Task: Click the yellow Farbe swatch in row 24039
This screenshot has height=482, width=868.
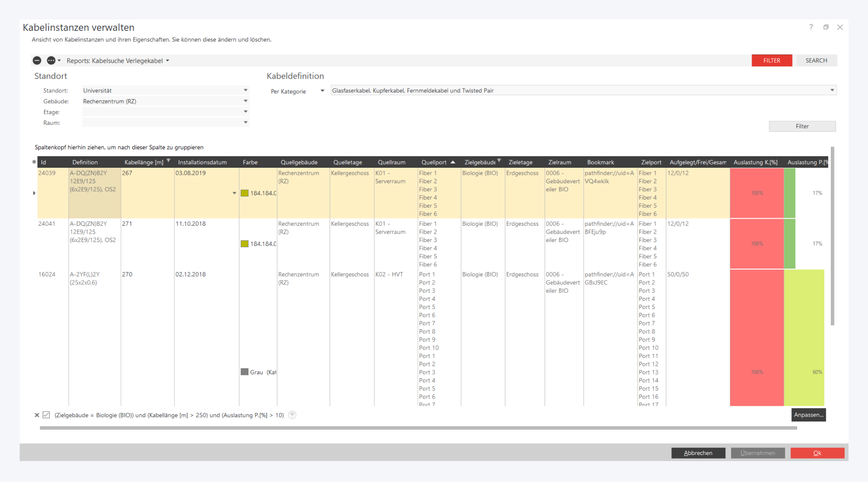Action: coord(244,193)
